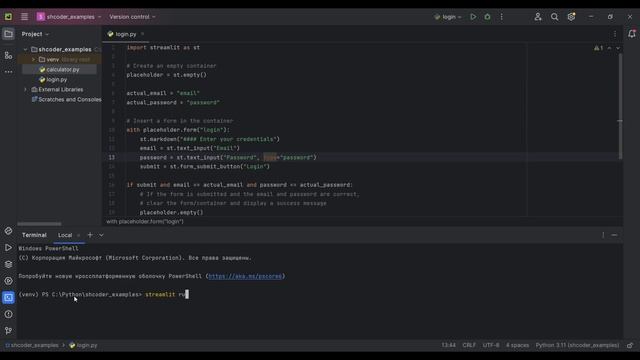Open IDE settings gear
Viewport: 640px width, 360px height.
571,17
